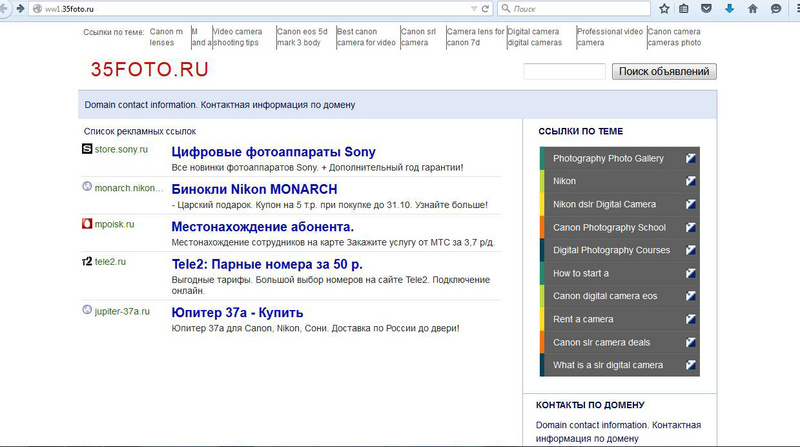
Task: Click the Rent a camera sidebar item
Action: pyautogui.click(x=583, y=319)
